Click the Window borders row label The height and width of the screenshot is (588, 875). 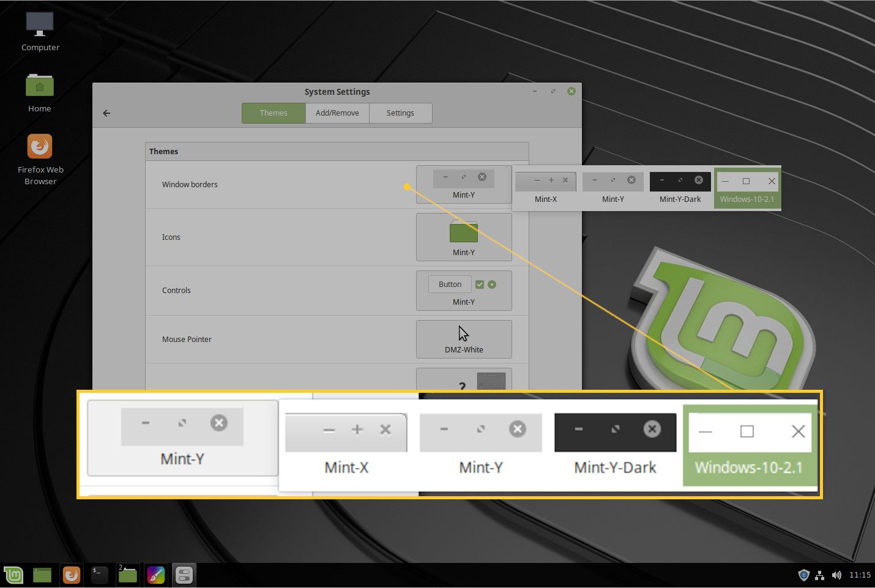pyautogui.click(x=190, y=185)
